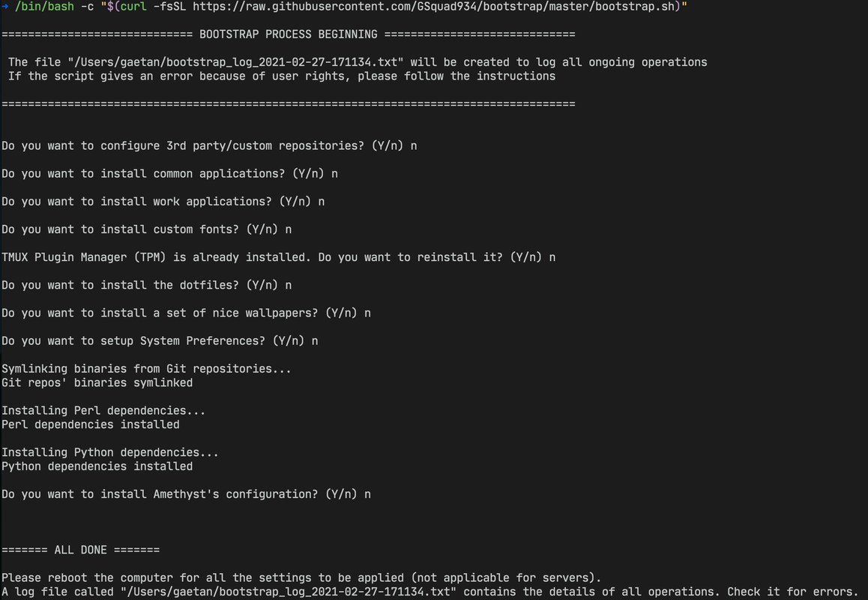The height and width of the screenshot is (600, 868).
Task: Click the custom fonts question line
Action: point(146,229)
